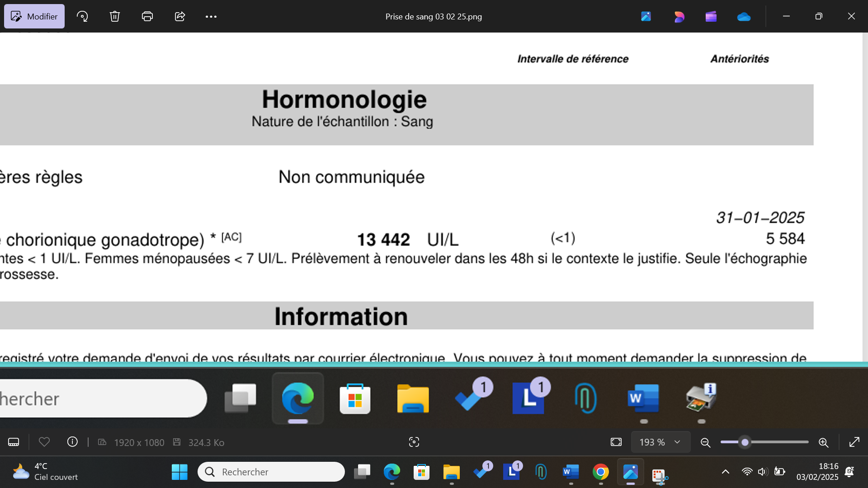Viewport: 868px width, 488px height.
Task: Show the photo information panel
Action: (x=72, y=442)
